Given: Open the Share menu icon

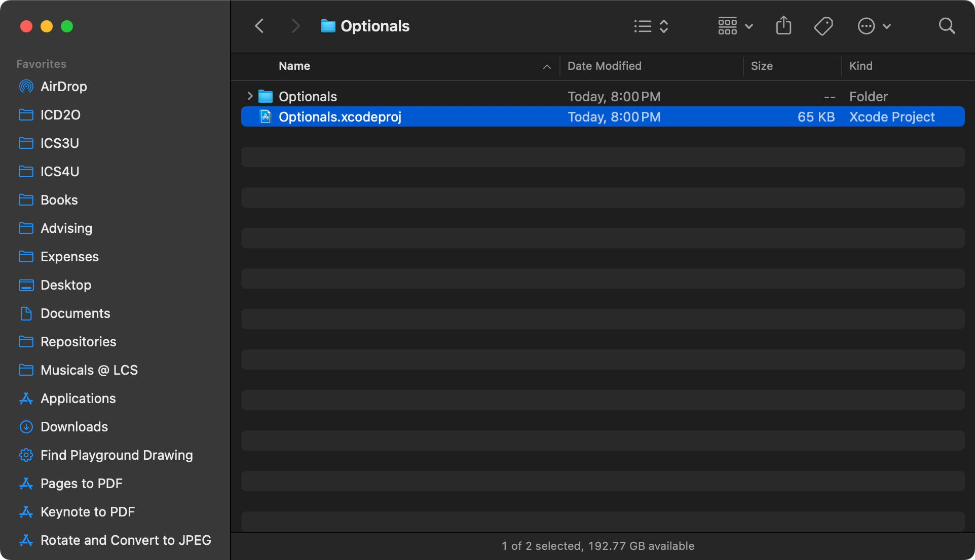Looking at the screenshot, I should coord(783,26).
